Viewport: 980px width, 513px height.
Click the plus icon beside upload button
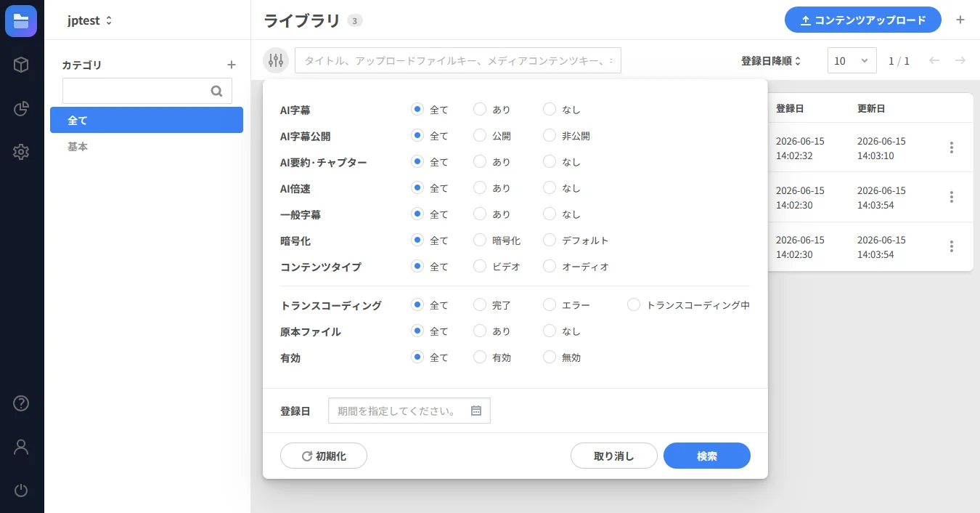[960, 20]
